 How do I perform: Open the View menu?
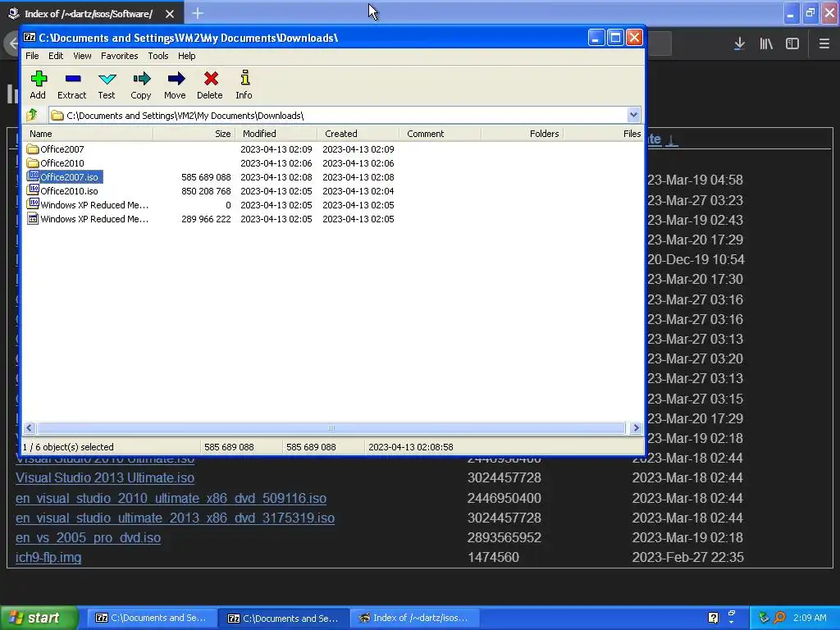(82, 56)
